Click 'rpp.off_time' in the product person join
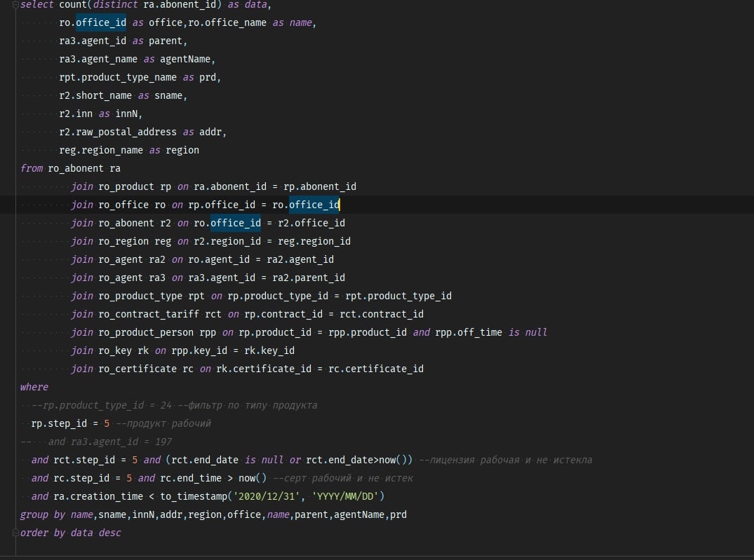The image size is (754, 560). point(469,333)
